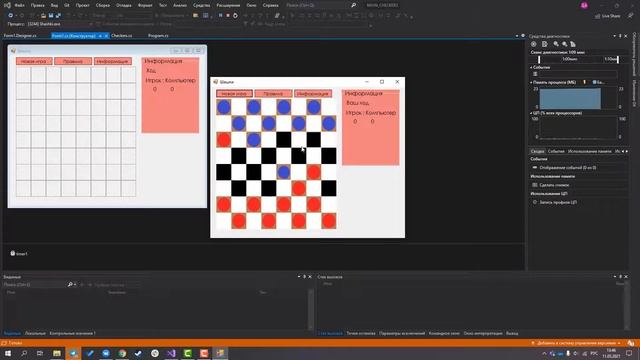Open the diagnostics panel options dropdown

[615, 36]
